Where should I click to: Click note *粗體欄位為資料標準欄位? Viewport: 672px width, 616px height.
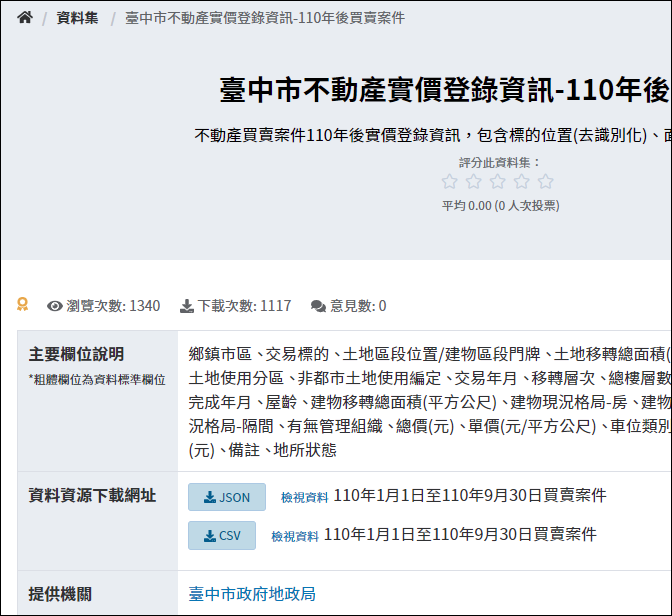tap(97, 380)
